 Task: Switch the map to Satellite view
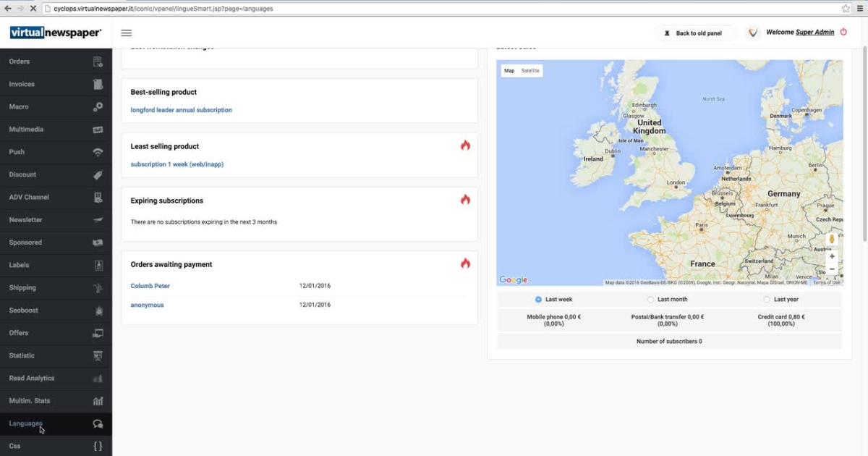point(530,71)
